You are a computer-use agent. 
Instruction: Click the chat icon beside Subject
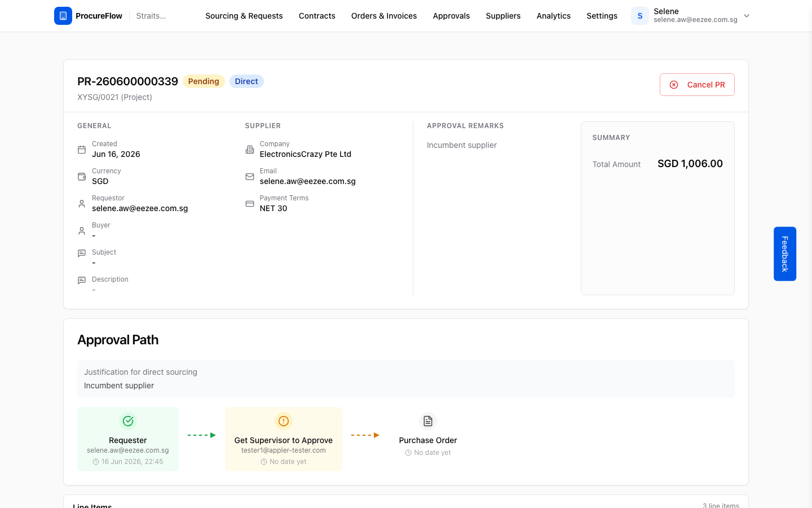pyautogui.click(x=82, y=253)
